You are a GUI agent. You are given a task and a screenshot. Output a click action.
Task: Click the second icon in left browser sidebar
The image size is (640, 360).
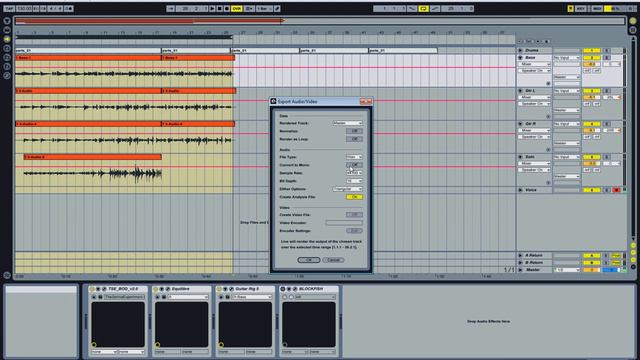(7, 30)
